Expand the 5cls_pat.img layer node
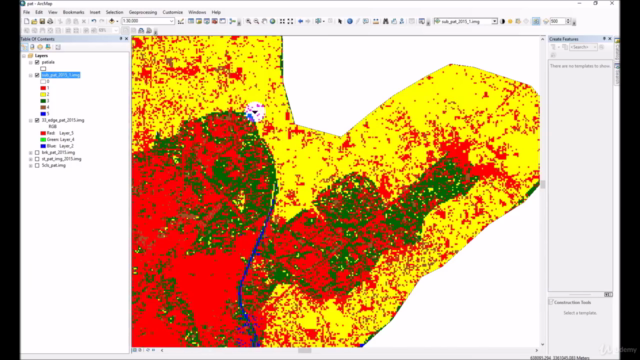This screenshot has height=360, width=640. (31, 166)
